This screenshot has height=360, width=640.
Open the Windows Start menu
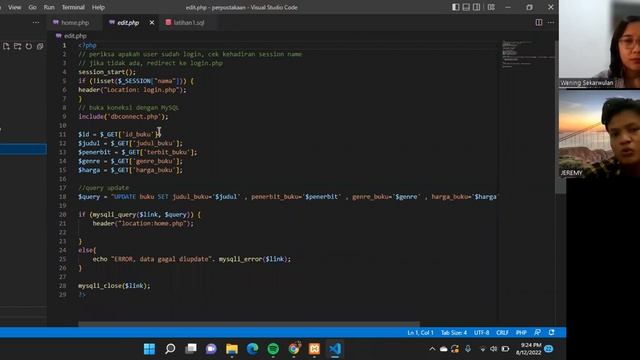tap(149, 349)
